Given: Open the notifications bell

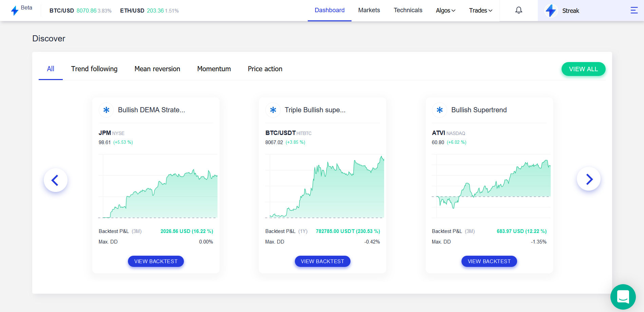Looking at the screenshot, I should (518, 11).
